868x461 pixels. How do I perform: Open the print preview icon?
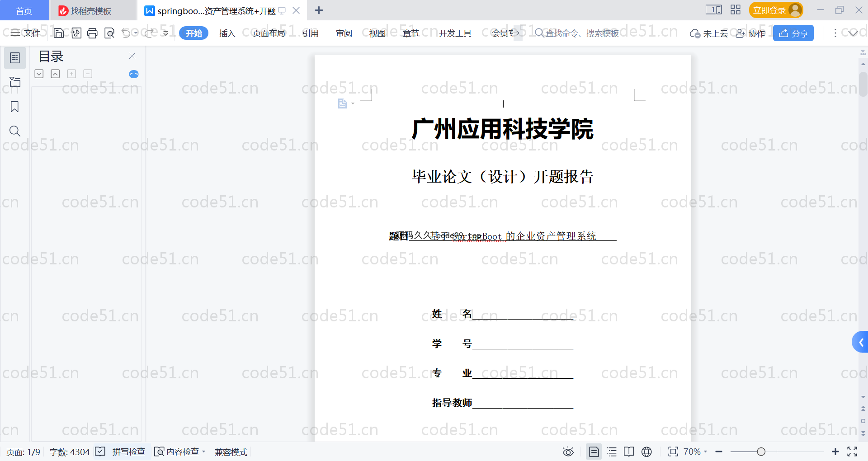pos(109,33)
